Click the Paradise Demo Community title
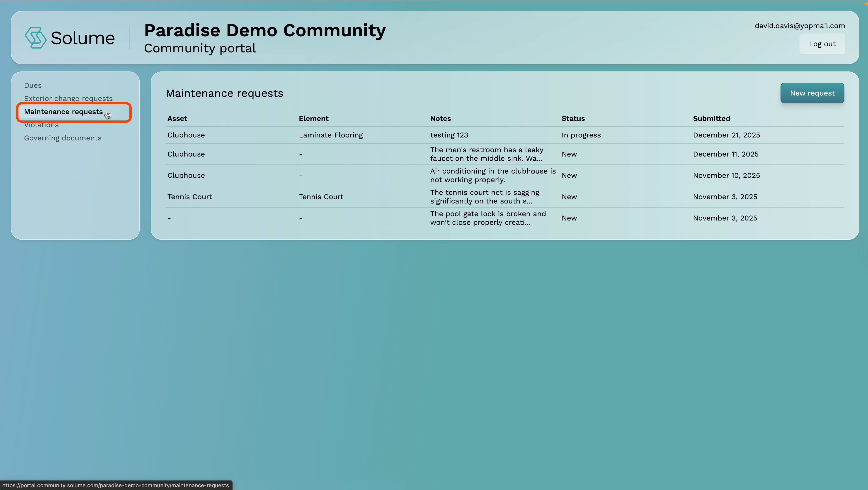The width and height of the screenshot is (868, 490). point(265,30)
